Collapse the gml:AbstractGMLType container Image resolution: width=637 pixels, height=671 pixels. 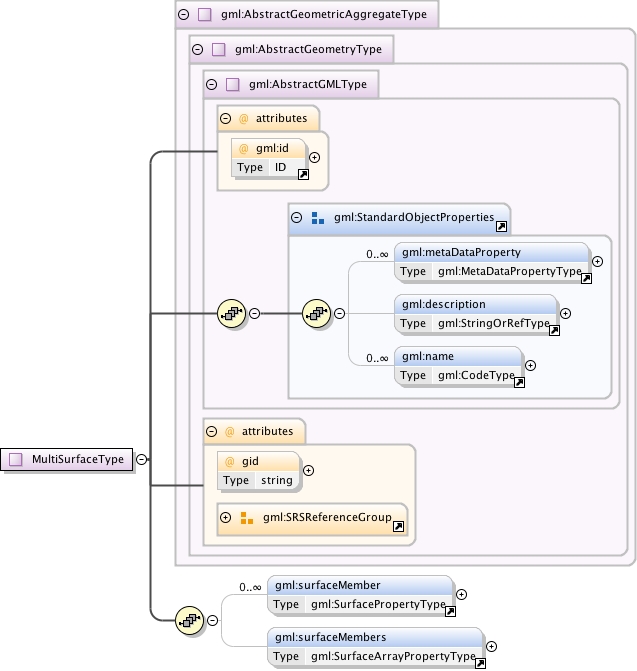[x=211, y=84]
